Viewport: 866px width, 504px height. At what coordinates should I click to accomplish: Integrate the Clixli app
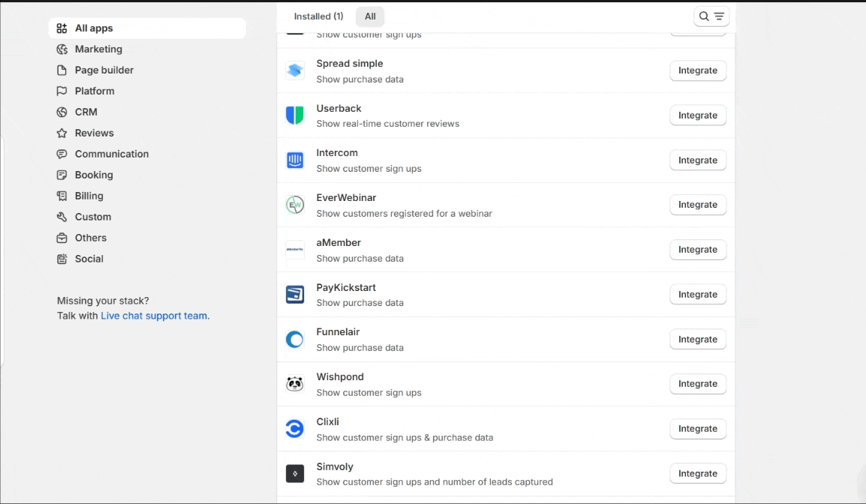(x=698, y=428)
